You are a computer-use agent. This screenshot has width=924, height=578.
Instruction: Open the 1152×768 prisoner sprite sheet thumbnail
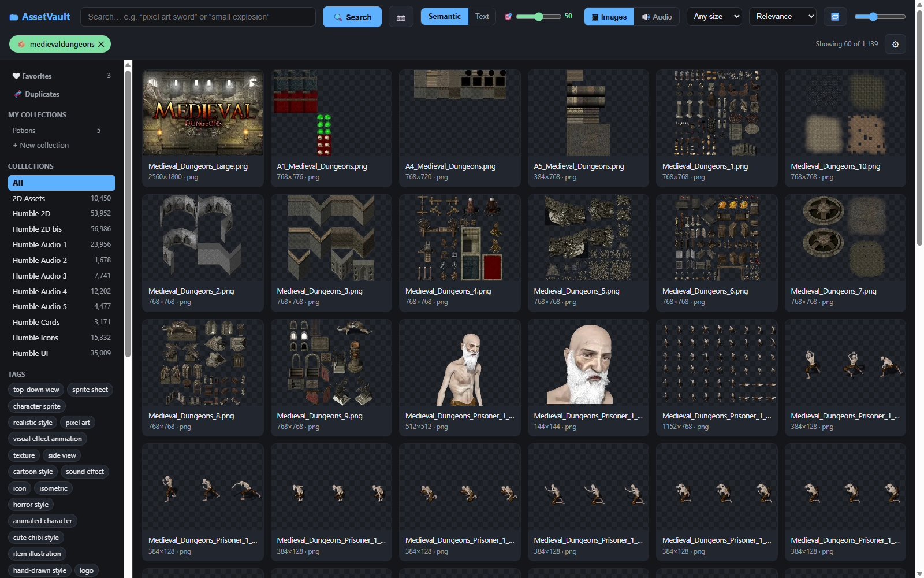[x=717, y=362]
